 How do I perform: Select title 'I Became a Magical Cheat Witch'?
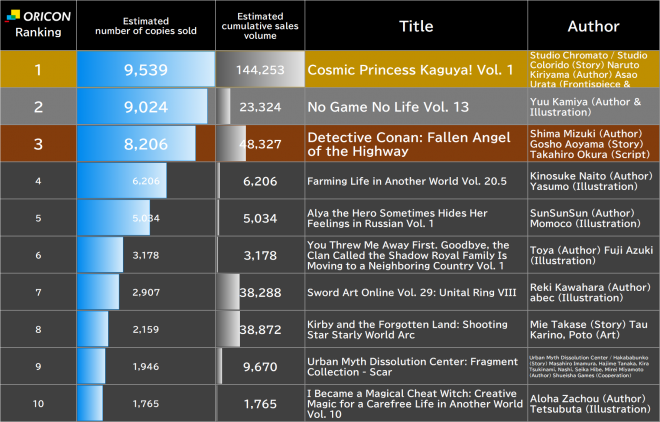click(415, 403)
